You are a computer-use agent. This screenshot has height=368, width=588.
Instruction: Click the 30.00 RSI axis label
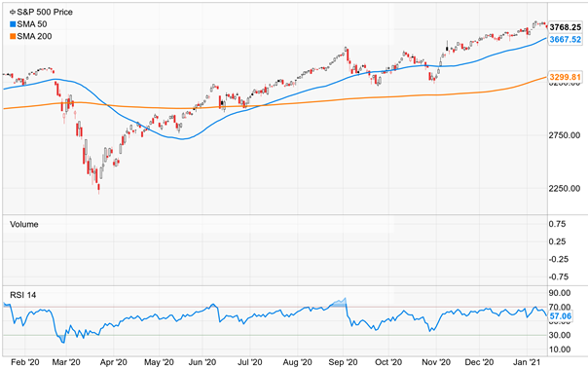tap(560, 335)
